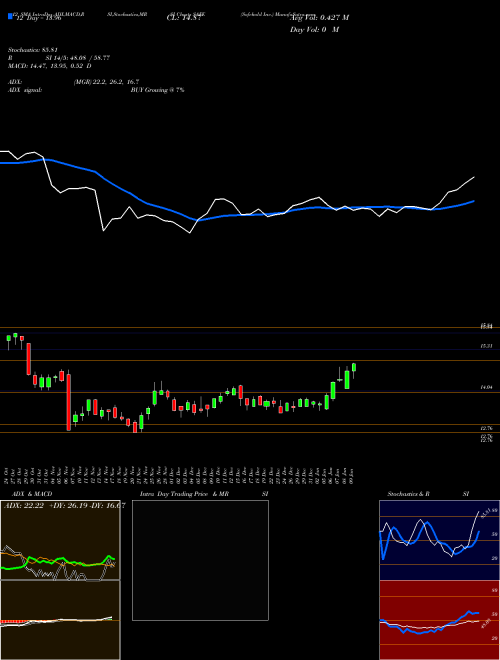Click the blue Stochastics chart panel

(x=439, y=540)
